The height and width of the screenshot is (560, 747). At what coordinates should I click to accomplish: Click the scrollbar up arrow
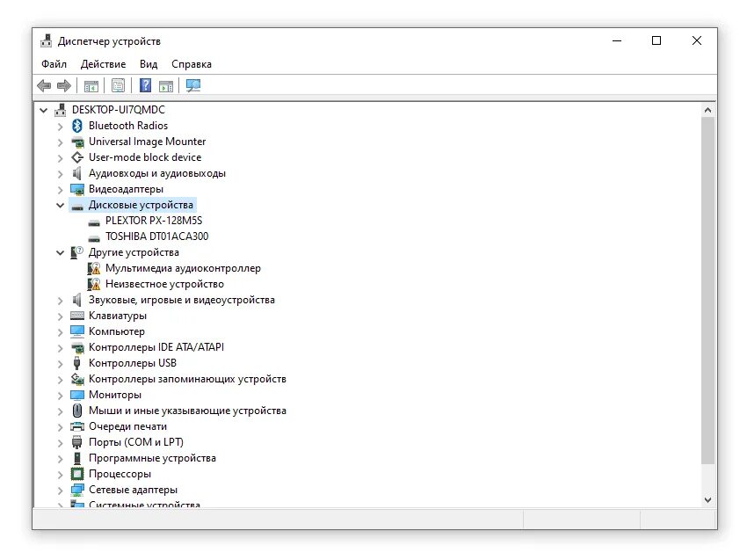point(708,110)
